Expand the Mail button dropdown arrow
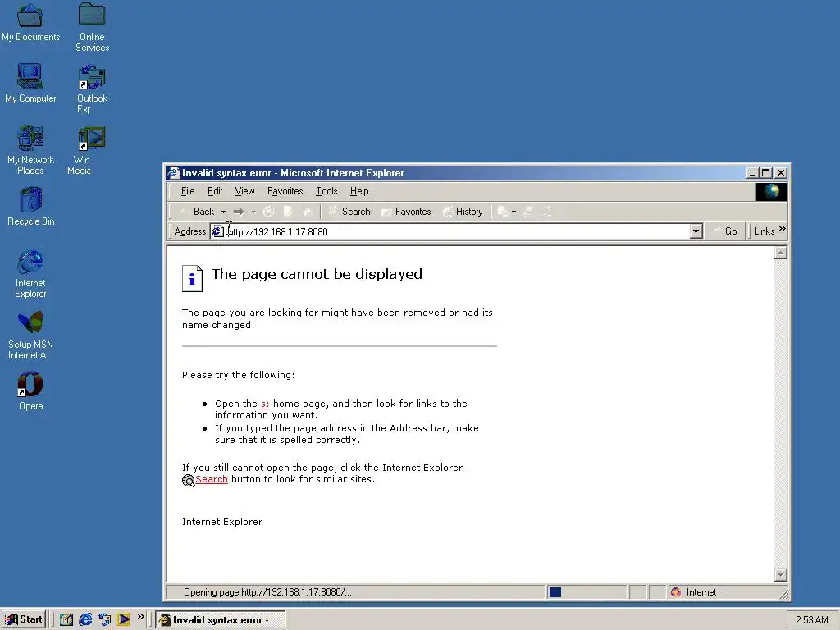This screenshot has width=840, height=630. pyautogui.click(x=514, y=212)
